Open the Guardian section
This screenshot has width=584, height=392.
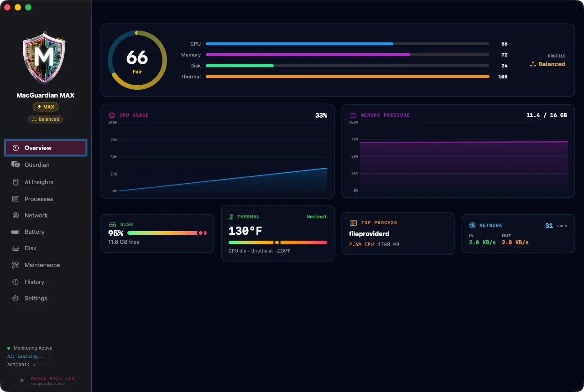point(45,165)
